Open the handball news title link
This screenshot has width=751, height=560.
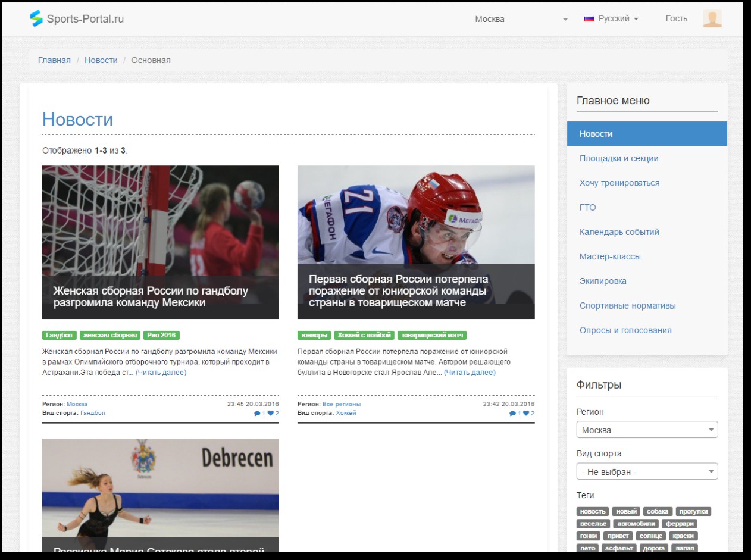click(151, 296)
